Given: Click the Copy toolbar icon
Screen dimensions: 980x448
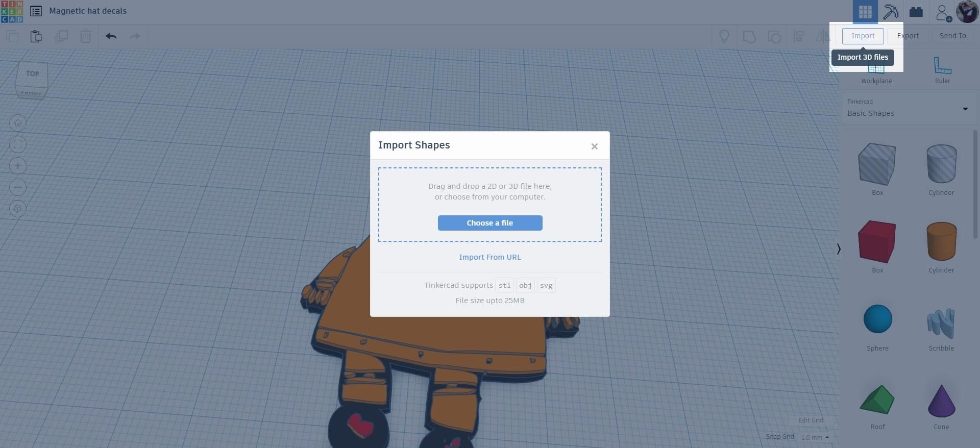Looking at the screenshot, I should point(12,36).
